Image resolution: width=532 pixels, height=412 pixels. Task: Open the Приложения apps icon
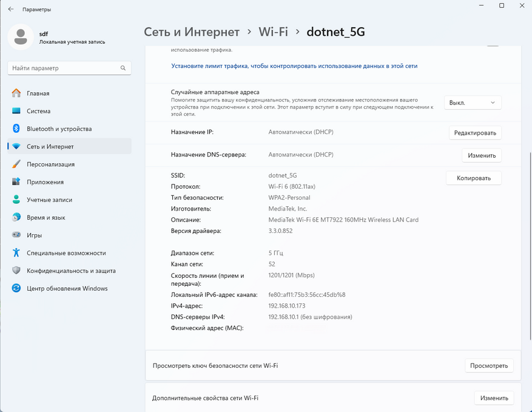[16, 182]
